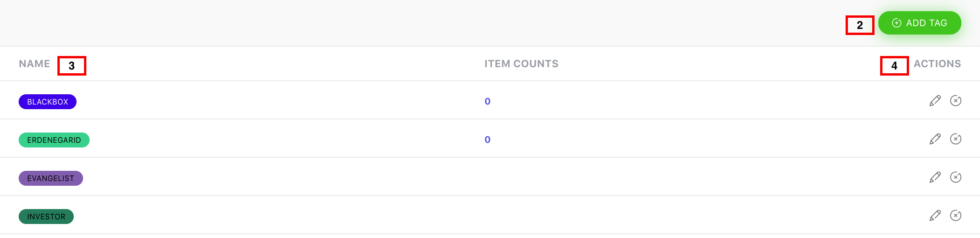Screen dimensions: 980x238
Task: Edit the BLACKBOX tag with pencil icon
Action: [x=935, y=101]
